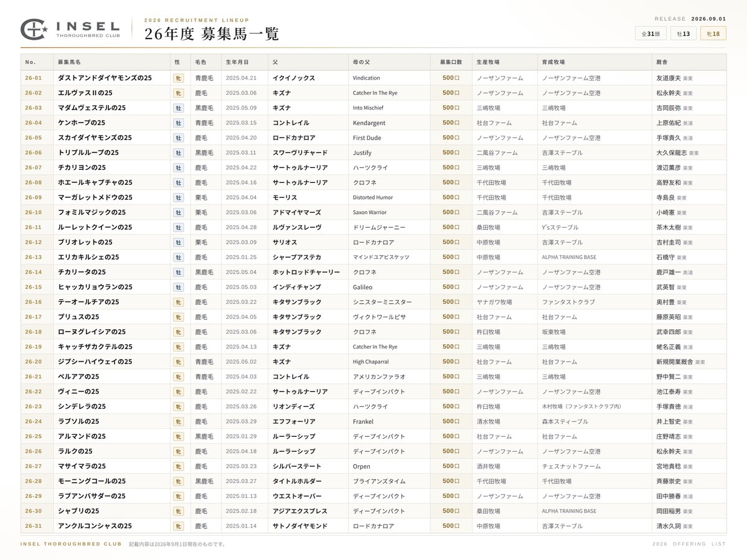Click the 牝 sex badge on row 26-01
747x560 pixels.
pyautogui.click(x=179, y=78)
